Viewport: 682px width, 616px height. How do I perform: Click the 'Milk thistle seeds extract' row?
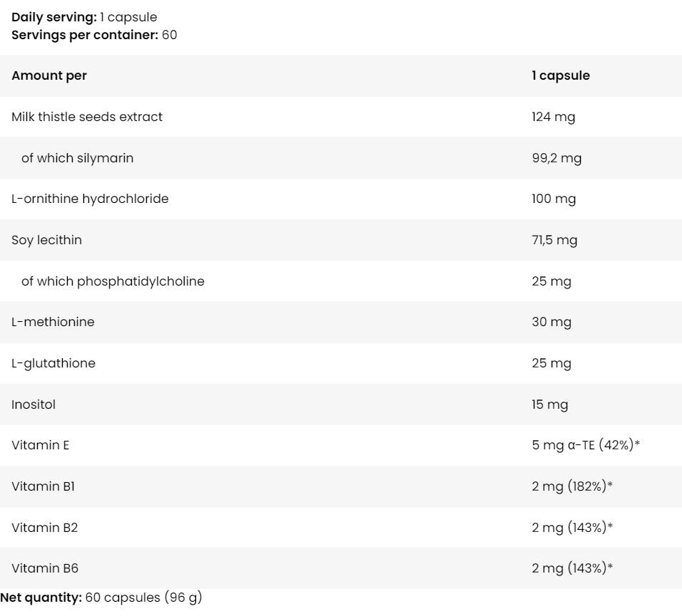[87, 117]
